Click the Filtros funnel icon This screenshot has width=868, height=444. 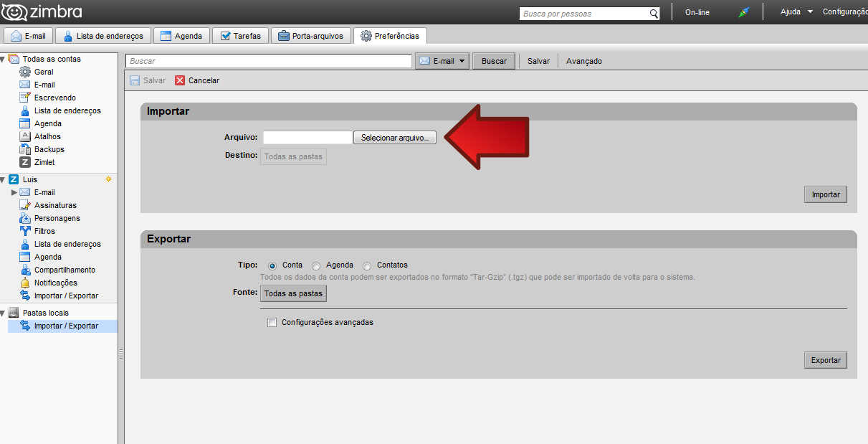pos(25,231)
